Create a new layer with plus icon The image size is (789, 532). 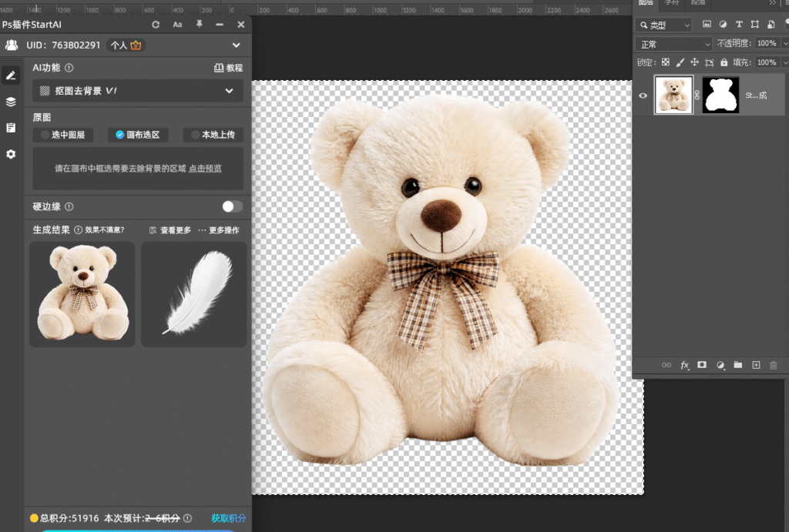coord(756,365)
